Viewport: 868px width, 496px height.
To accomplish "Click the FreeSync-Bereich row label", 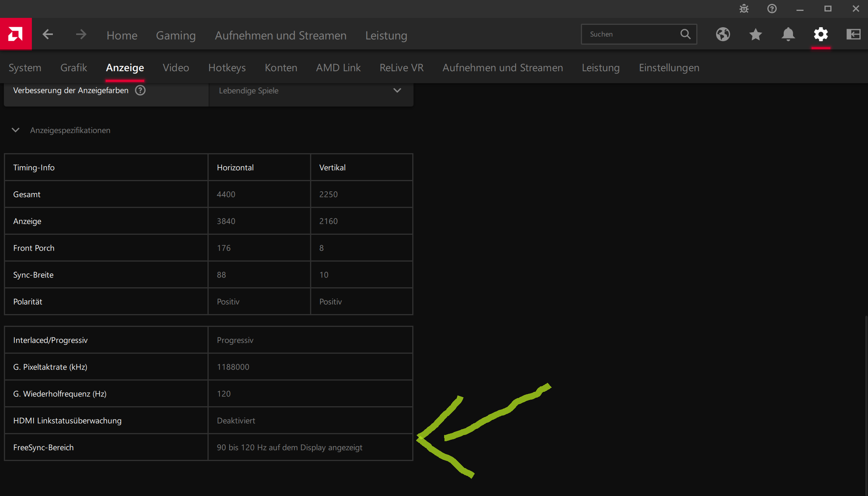I will point(44,447).
